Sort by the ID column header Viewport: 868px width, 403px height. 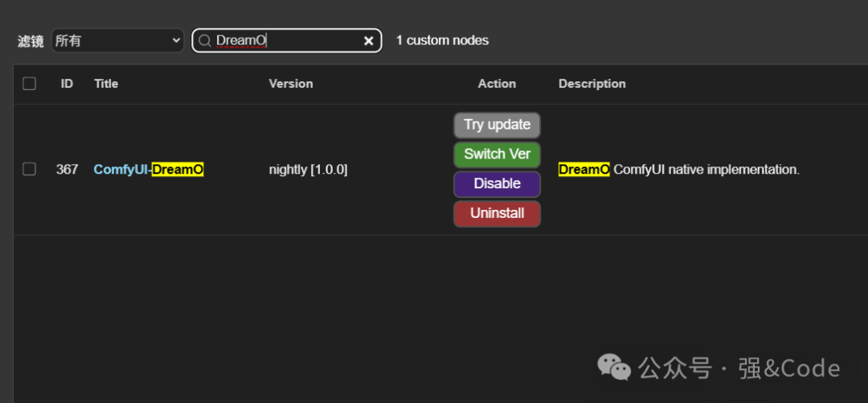(x=67, y=84)
